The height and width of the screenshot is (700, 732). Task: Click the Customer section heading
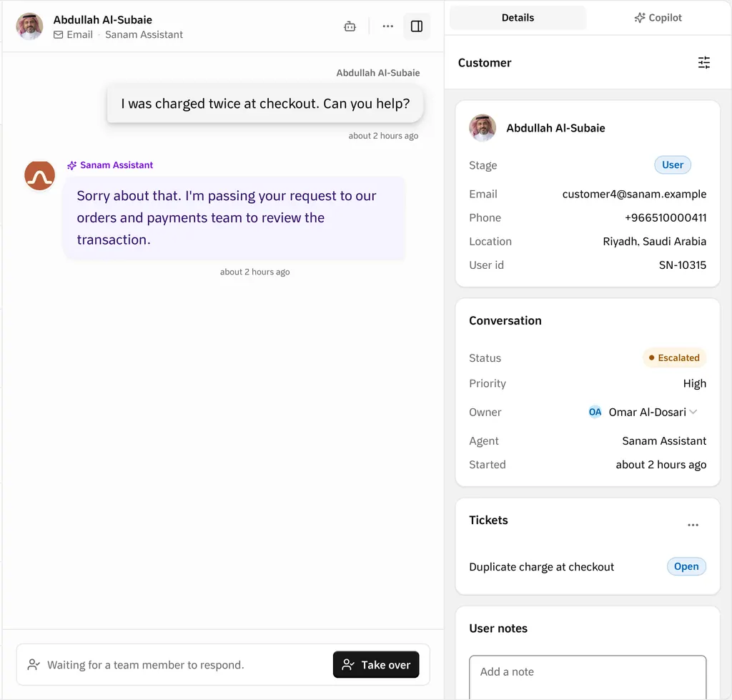point(485,63)
